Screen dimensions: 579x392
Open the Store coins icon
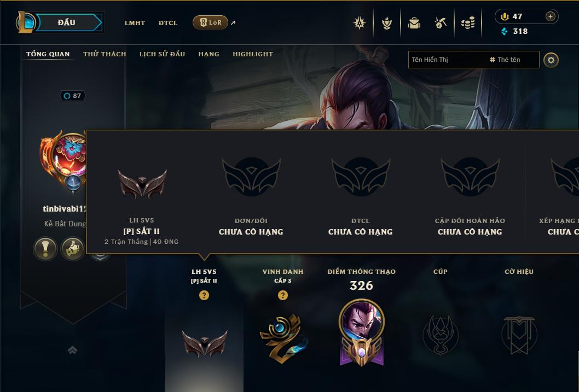468,23
